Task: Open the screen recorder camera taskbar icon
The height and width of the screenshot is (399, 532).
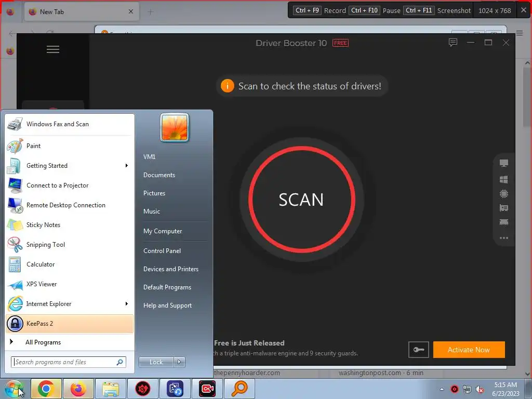Action: (207, 389)
